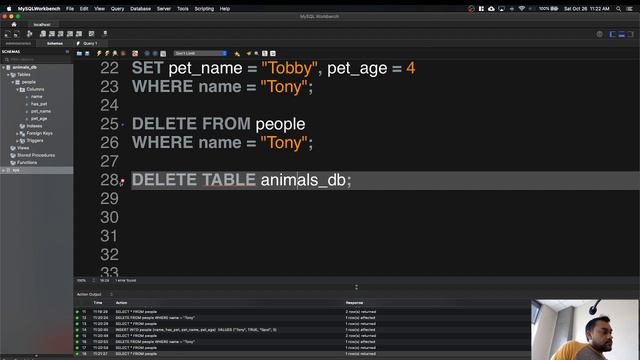Expand the sys schema node
Image resolution: width=640 pixels, height=360 pixels.
point(4,170)
